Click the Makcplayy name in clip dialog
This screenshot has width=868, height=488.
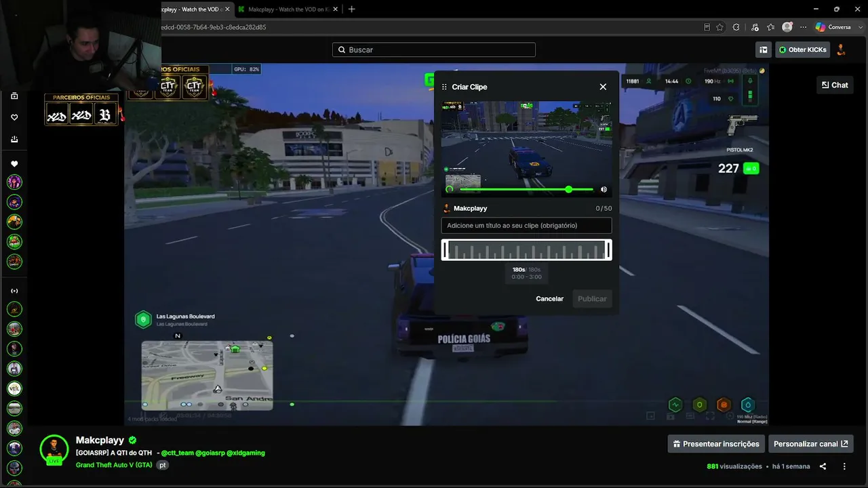coord(471,209)
